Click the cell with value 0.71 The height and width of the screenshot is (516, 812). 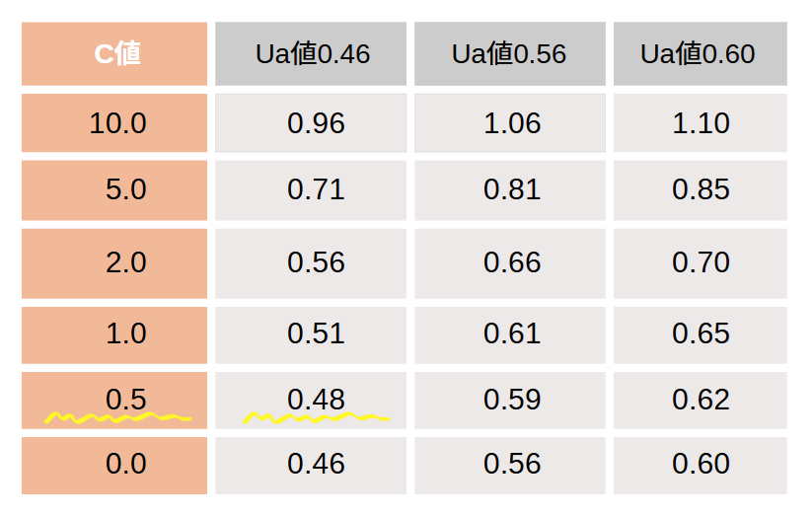pyautogui.click(x=315, y=189)
